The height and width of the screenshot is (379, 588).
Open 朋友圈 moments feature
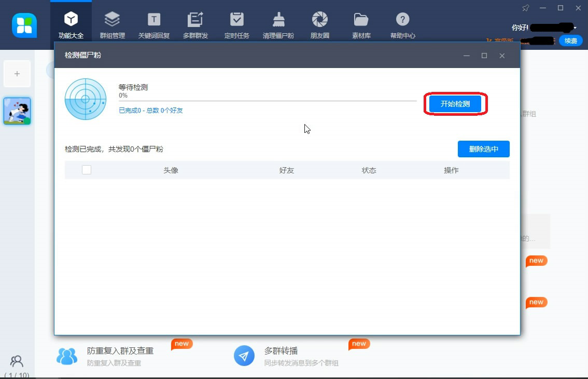click(x=320, y=25)
